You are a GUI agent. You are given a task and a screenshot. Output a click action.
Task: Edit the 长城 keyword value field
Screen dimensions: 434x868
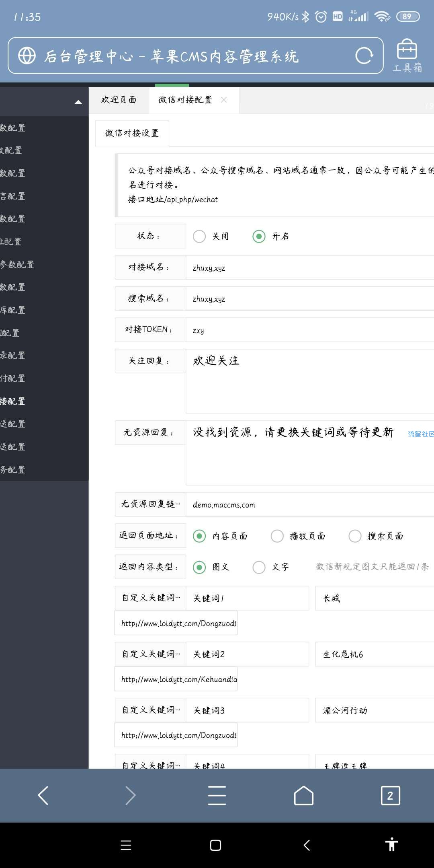pyautogui.click(x=375, y=598)
